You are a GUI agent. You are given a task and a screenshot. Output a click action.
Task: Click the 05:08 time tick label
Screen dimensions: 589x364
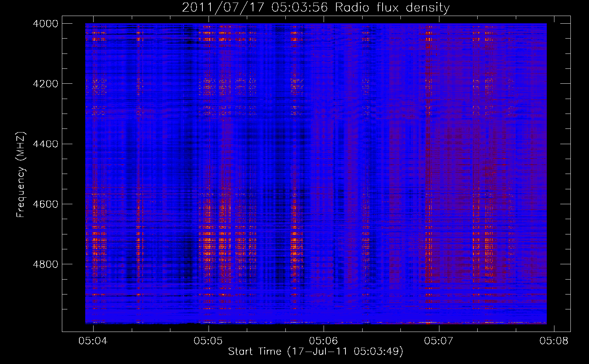point(554,341)
